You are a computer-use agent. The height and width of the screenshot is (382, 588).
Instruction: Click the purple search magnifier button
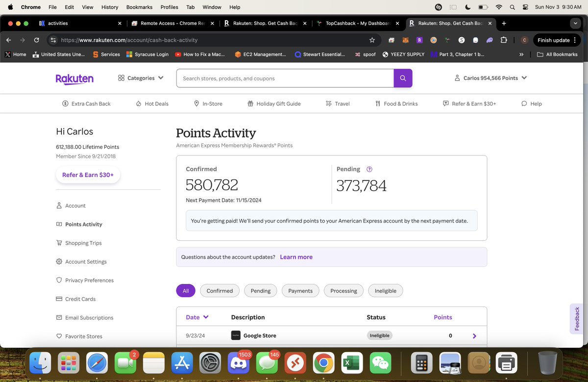point(403,78)
